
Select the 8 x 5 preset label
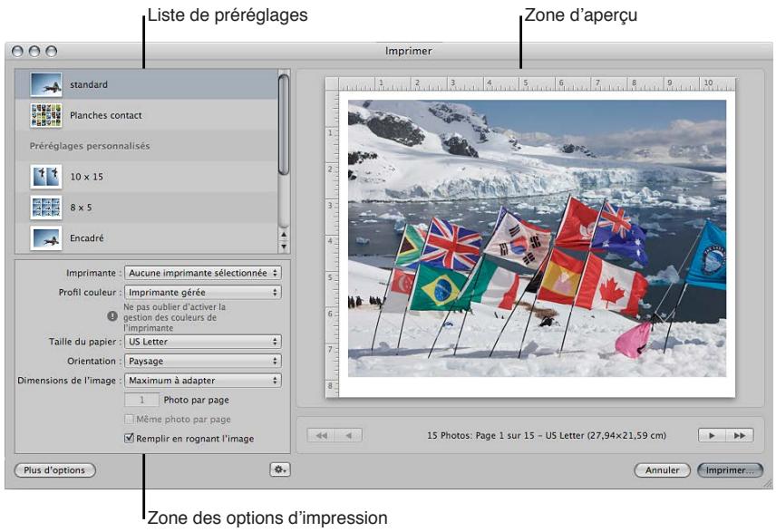click(x=81, y=208)
